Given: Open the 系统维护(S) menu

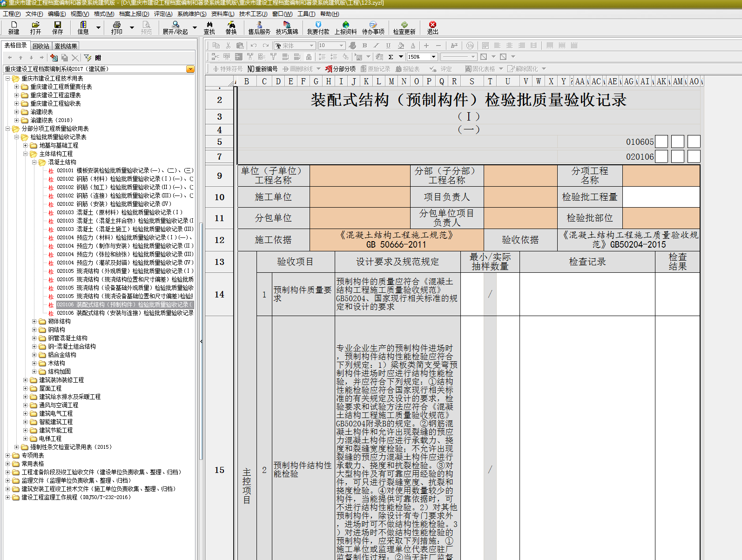Looking at the screenshot, I should click(192, 14).
